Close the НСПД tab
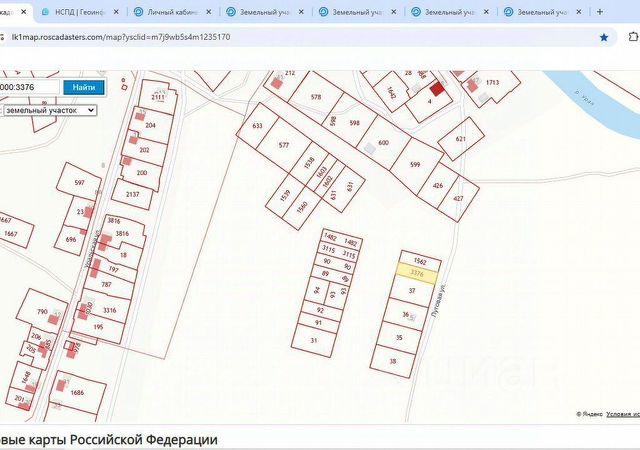This screenshot has height=450, width=640. tap(116, 12)
